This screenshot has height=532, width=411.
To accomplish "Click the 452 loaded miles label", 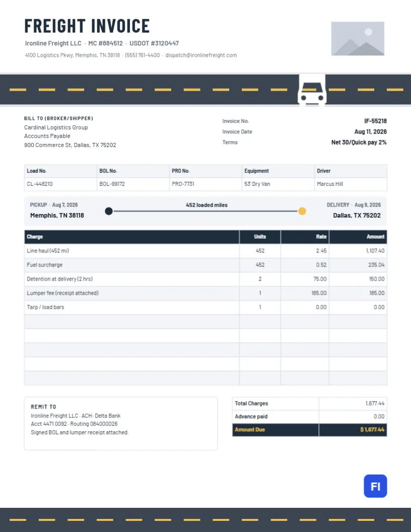I will [207, 205].
